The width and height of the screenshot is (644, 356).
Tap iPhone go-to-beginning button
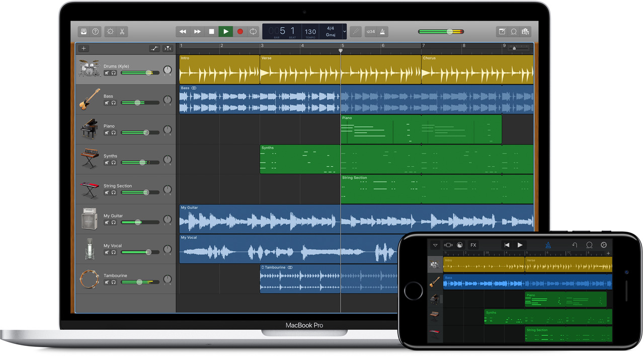[507, 245]
